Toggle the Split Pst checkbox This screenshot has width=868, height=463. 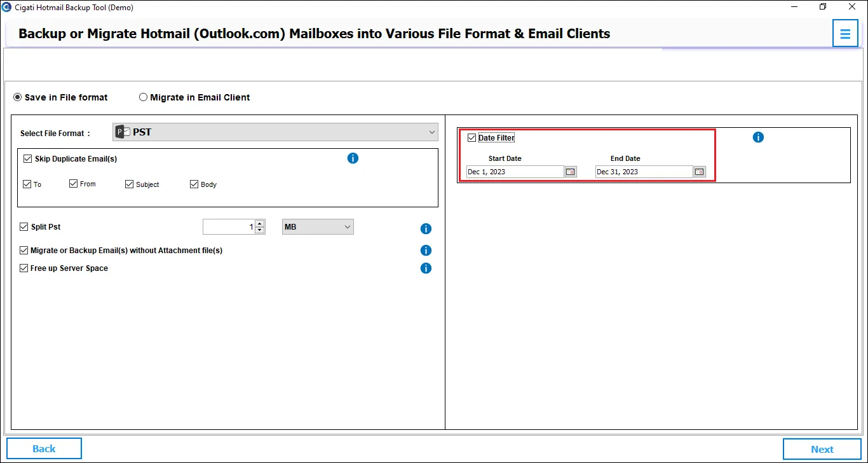[x=24, y=226]
